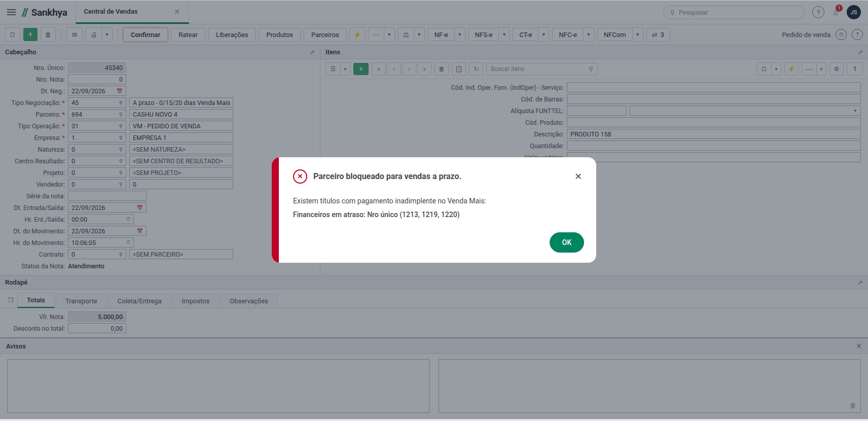Click the envelope email icon in toolbar
Viewport: 868px width, 421px height.
75,34
